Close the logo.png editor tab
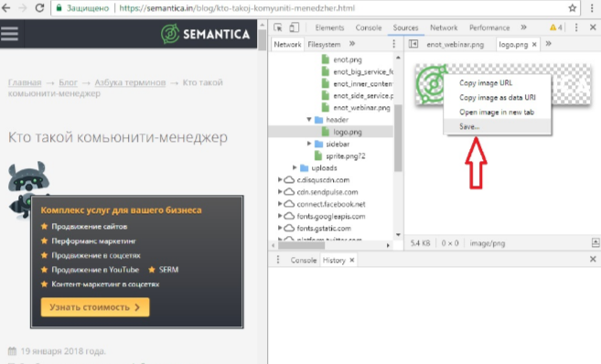The width and height of the screenshot is (601, 364). (534, 45)
